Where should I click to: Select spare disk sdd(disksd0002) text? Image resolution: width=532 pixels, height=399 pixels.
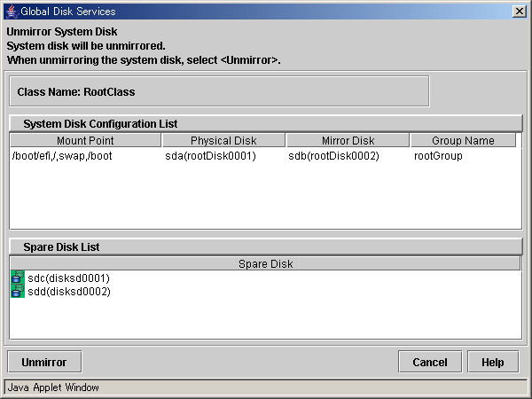(x=69, y=292)
